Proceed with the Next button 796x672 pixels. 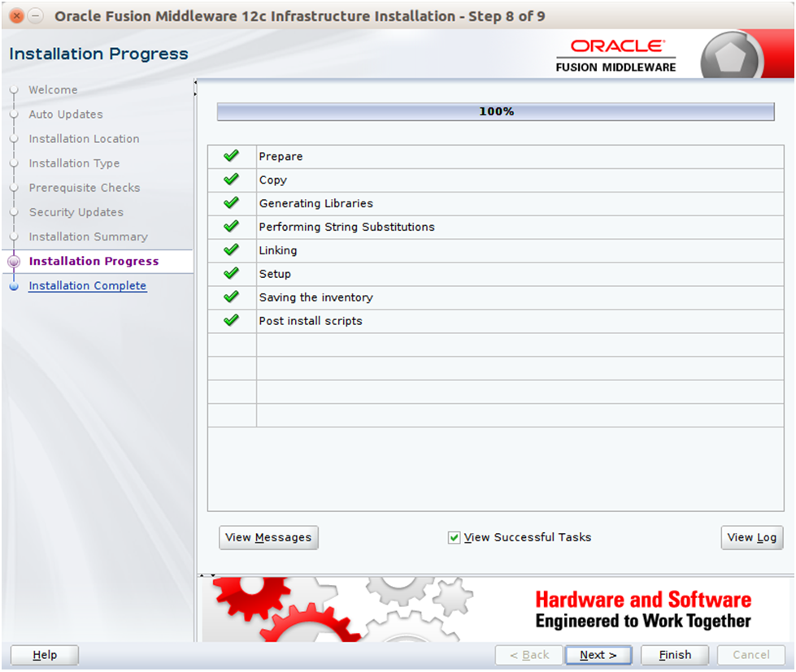(598, 655)
